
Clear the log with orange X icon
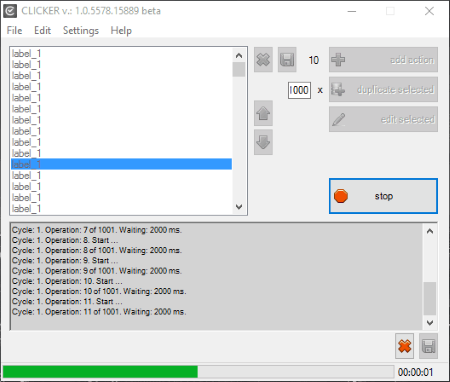(x=404, y=346)
